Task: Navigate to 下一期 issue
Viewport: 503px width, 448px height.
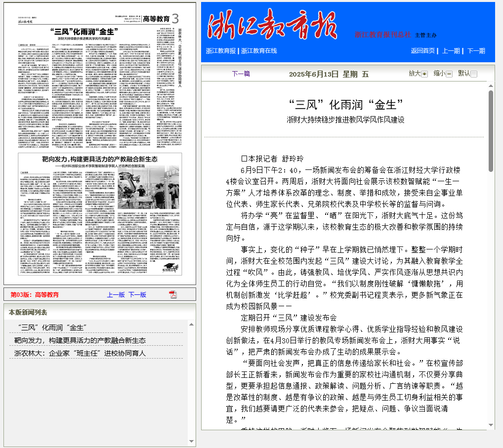Action: click(x=476, y=51)
